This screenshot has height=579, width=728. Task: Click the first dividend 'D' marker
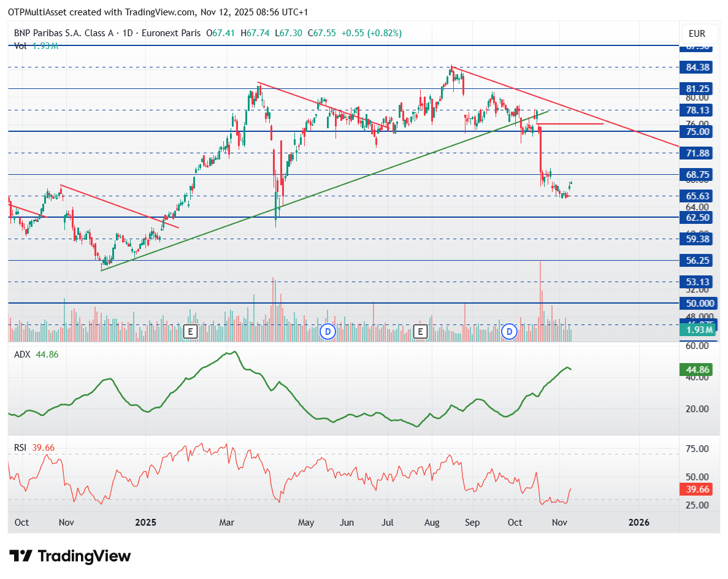click(x=328, y=332)
